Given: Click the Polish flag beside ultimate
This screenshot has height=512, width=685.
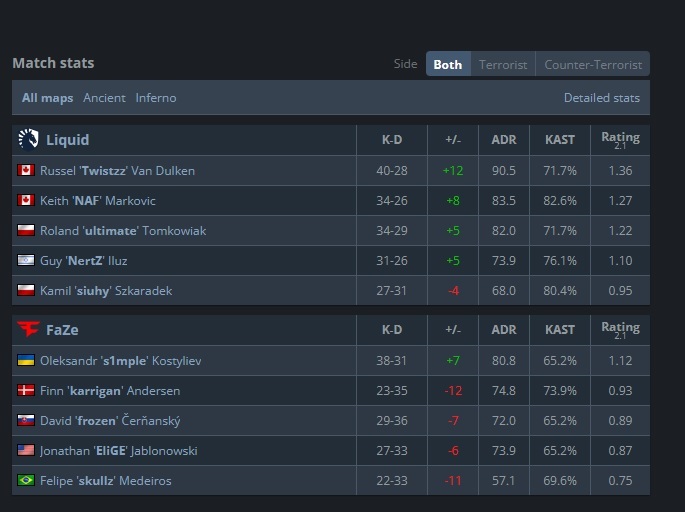Looking at the screenshot, I should click(x=26, y=231).
